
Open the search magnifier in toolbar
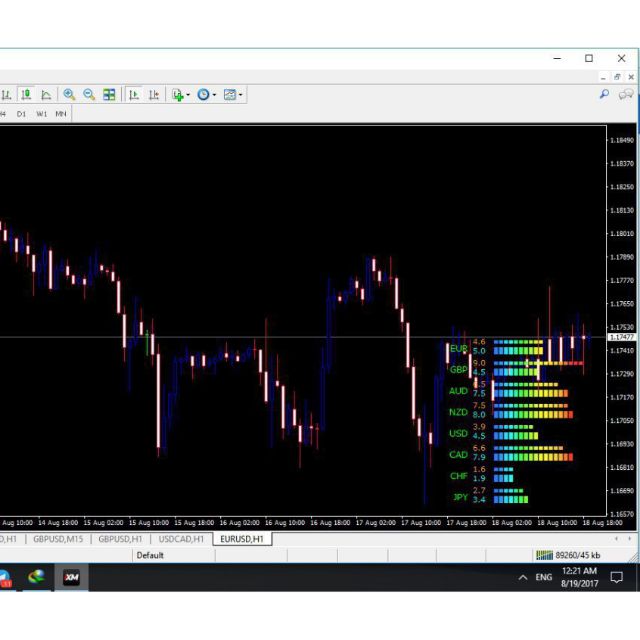pos(604,94)
